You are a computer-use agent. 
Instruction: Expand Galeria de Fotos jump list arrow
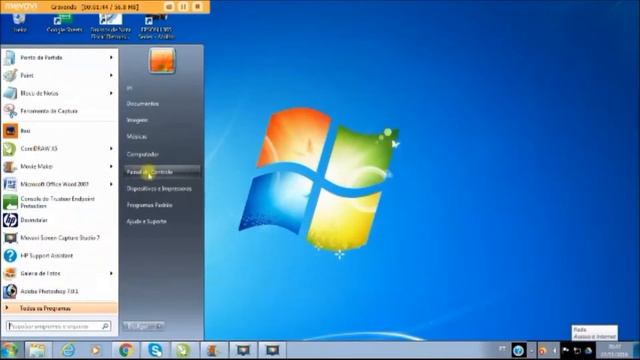click(x=111, y=273)
